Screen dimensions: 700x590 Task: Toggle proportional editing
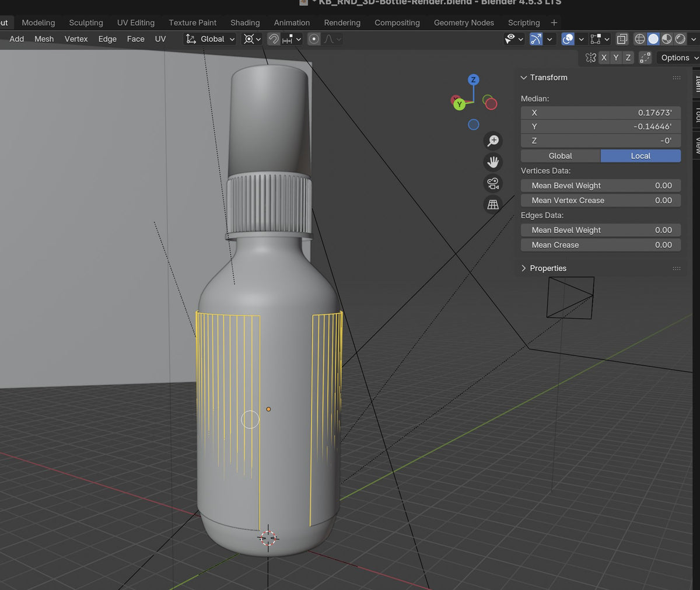click(314, 39)
